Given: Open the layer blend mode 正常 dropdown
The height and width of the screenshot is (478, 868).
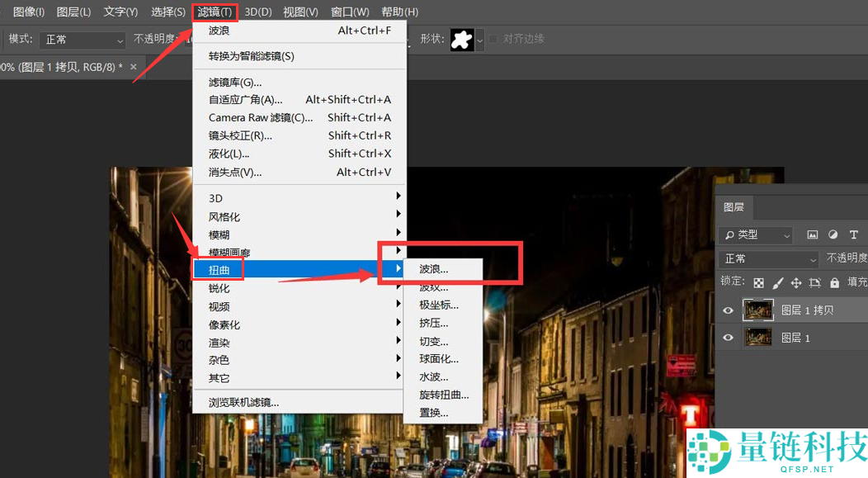Looking at the screenshot, I should click(x=768, y=258).
